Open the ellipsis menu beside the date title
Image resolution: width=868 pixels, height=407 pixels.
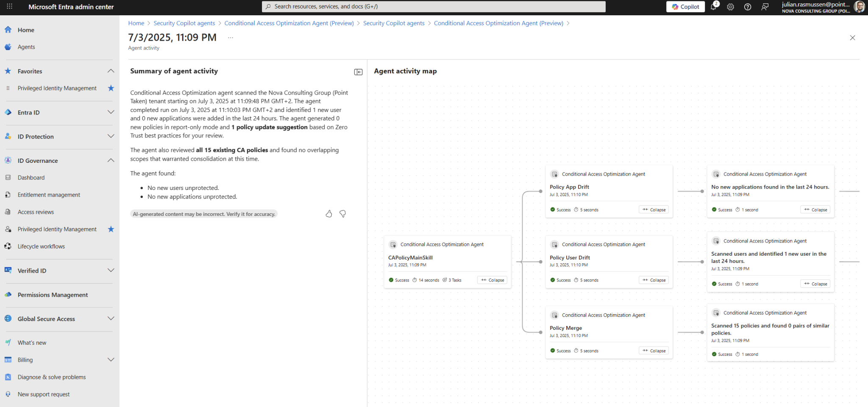point(230,37)
